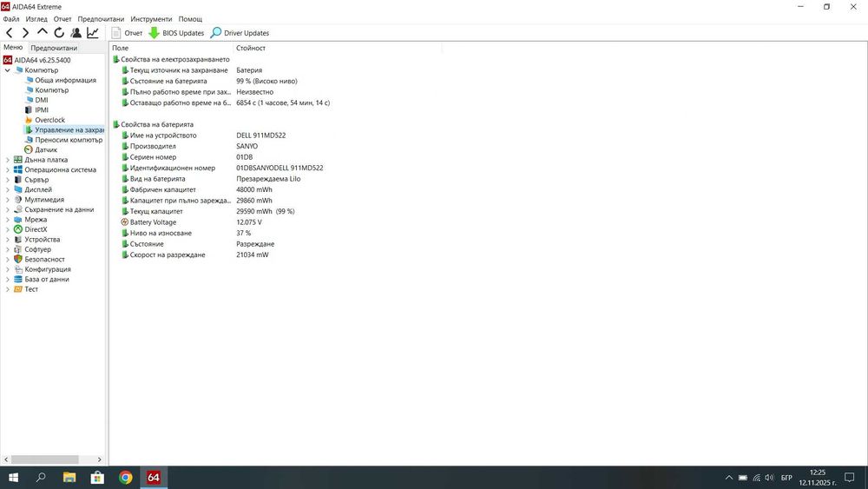Select the IPMI tree item
Image resolution: width=868 pixels, height=489 pixels.
point(42,110)
